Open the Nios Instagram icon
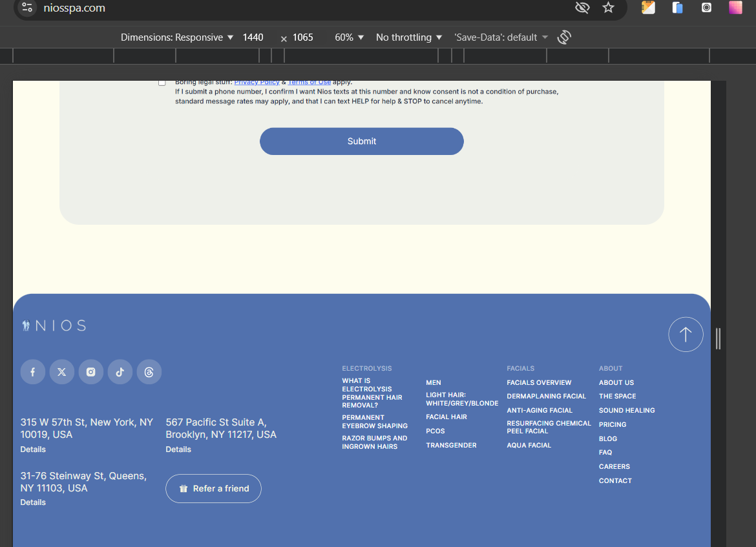The image size is (756, 547). coord(90,371)
